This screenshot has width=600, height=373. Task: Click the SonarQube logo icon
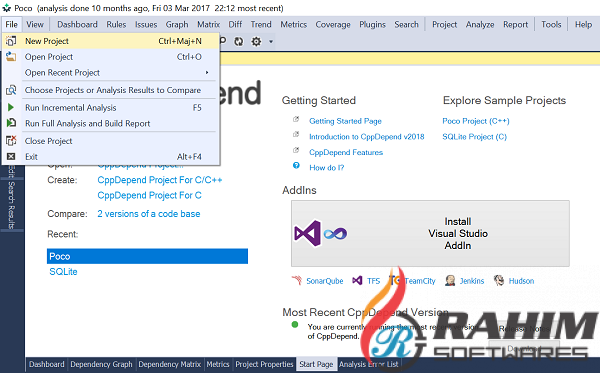click(297, 281)
